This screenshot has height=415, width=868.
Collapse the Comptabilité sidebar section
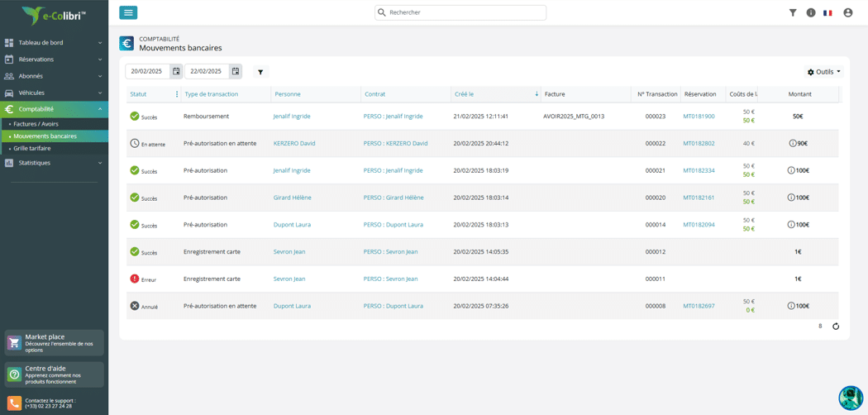pyautogui.click(x=55, y=109)
